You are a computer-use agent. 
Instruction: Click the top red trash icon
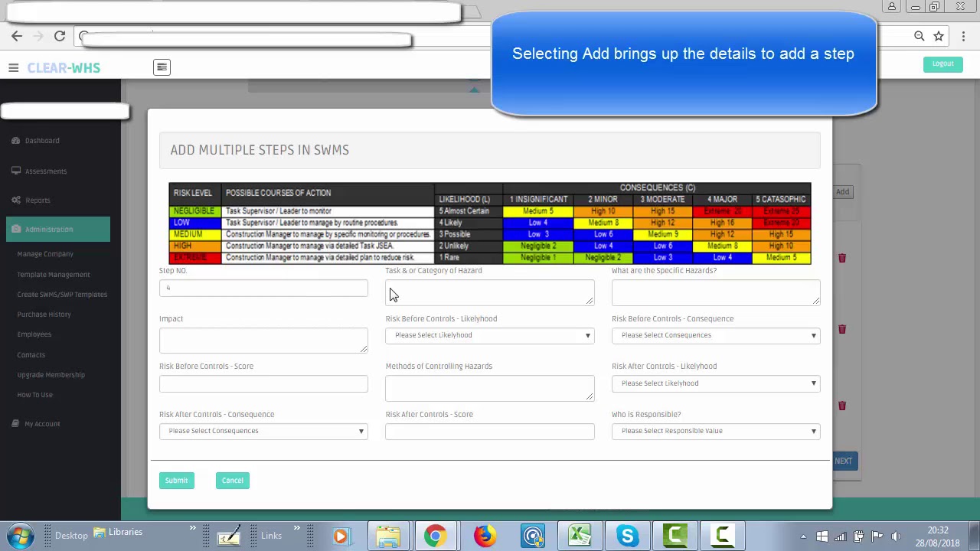click(841, 258)
